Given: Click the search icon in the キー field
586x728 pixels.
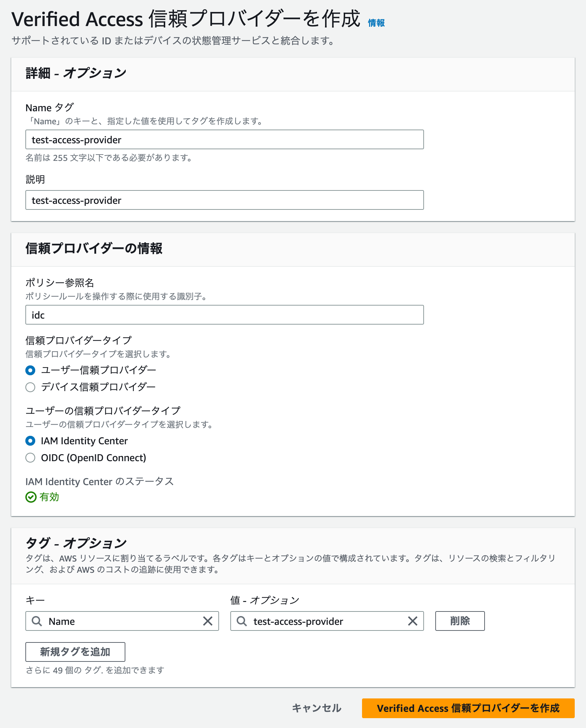Looking at the screenshot, I should [37, 621].
